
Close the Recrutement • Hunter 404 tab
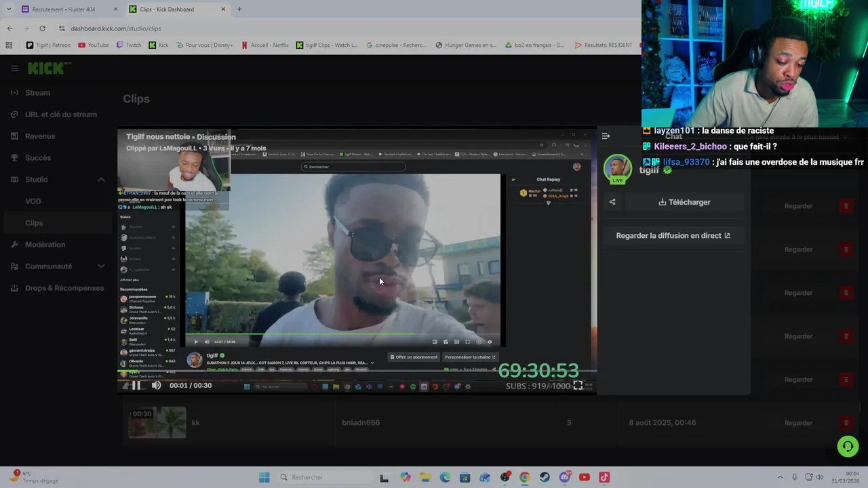pos(115,9)
